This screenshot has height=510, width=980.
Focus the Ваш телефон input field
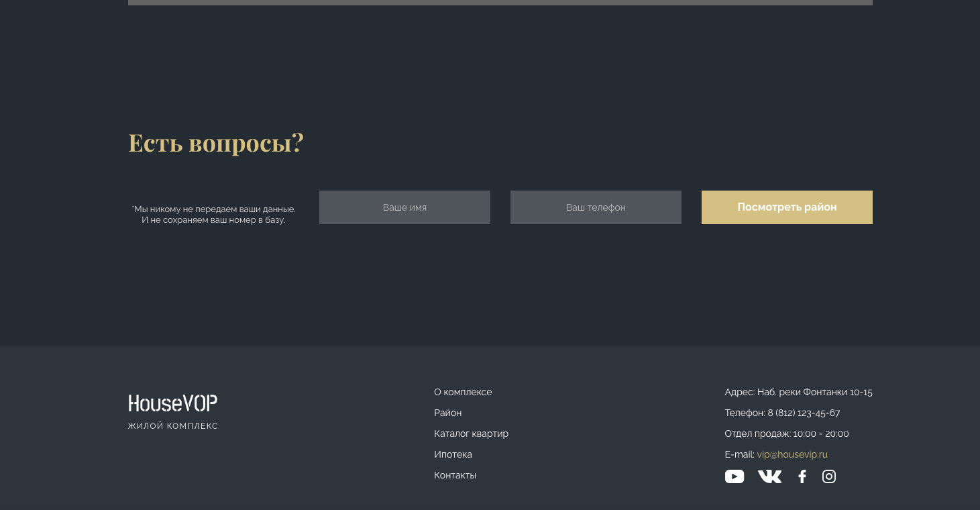[x=596, y=207]
